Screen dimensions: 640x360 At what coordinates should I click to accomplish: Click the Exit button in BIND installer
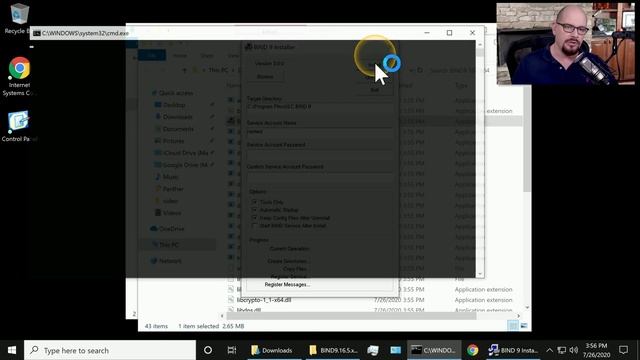375,90
